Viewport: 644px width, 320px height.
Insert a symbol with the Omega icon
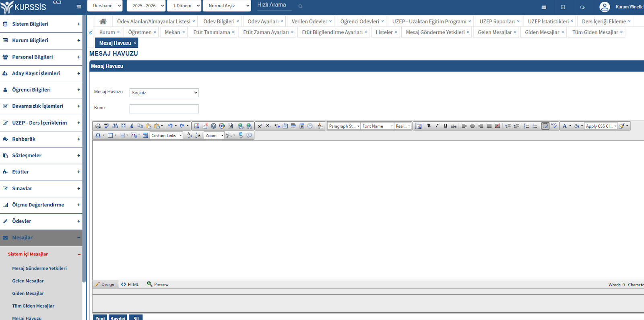pos(98,135)
